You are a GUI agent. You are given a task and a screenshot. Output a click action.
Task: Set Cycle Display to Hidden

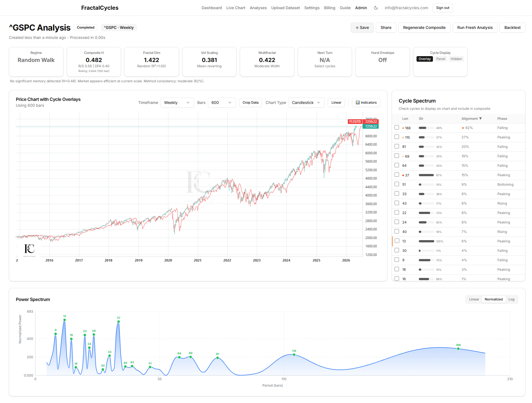(x=456, y=59)
